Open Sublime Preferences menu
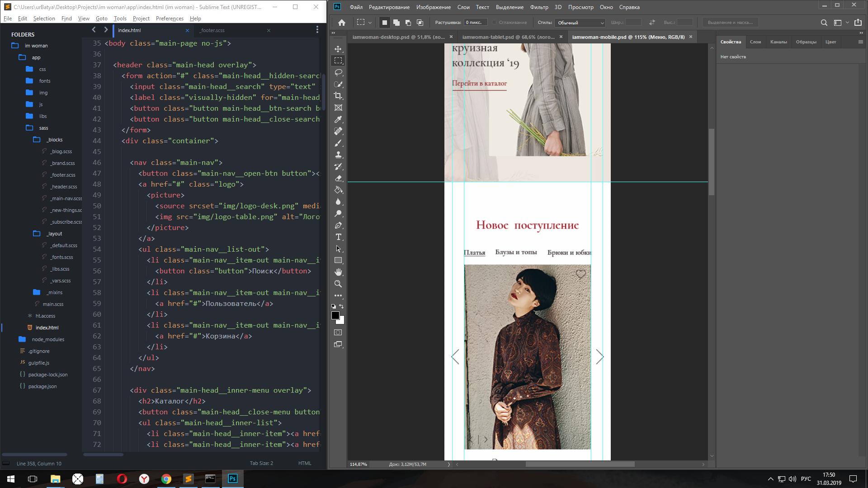 click(x=170, y=19)
